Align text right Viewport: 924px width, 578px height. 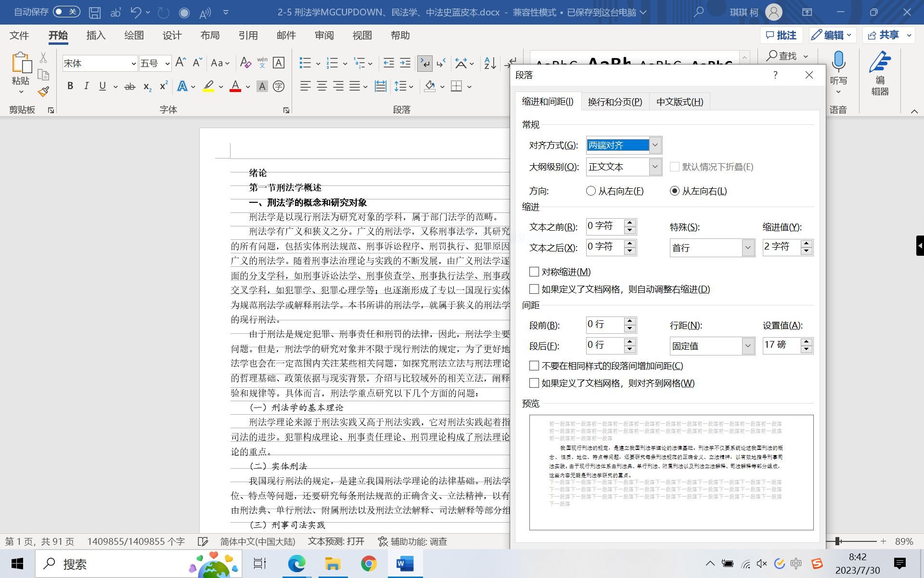[338, 86]
